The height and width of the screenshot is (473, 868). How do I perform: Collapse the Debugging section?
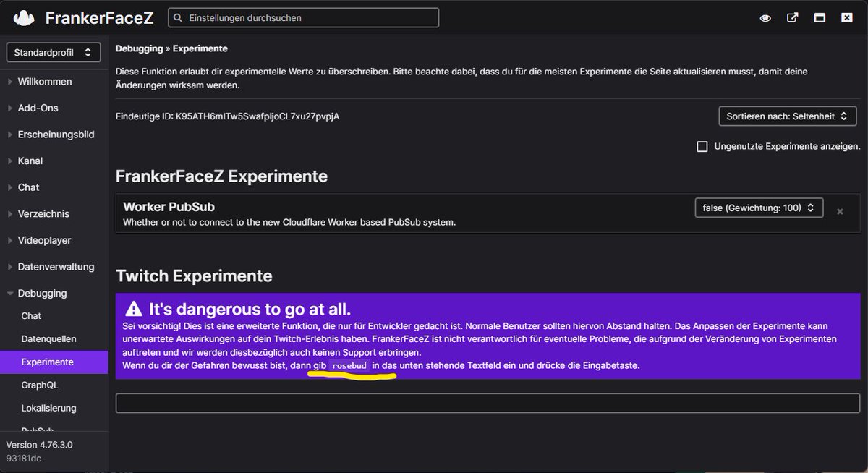[x=42, y=293]
